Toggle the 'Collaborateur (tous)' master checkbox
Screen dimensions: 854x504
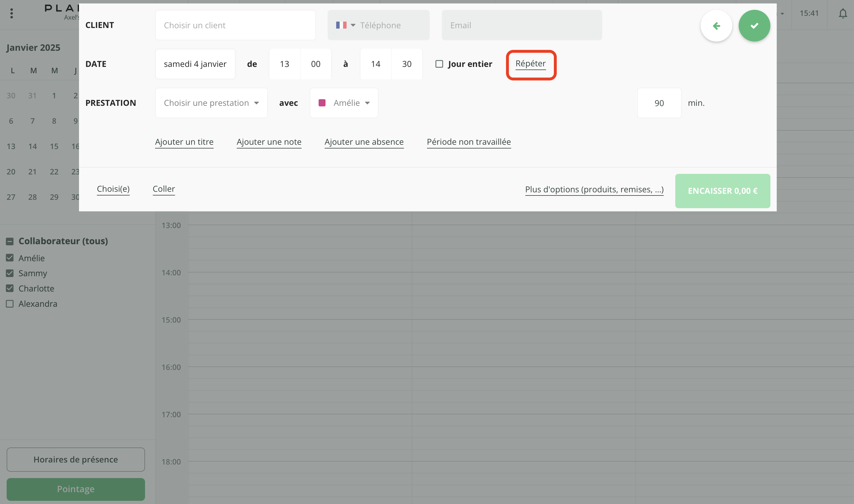coord(9,241)
